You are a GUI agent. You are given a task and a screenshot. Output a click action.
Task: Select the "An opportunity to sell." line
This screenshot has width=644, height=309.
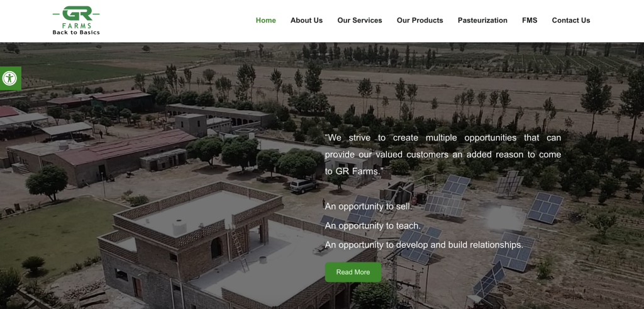[369, 206]
